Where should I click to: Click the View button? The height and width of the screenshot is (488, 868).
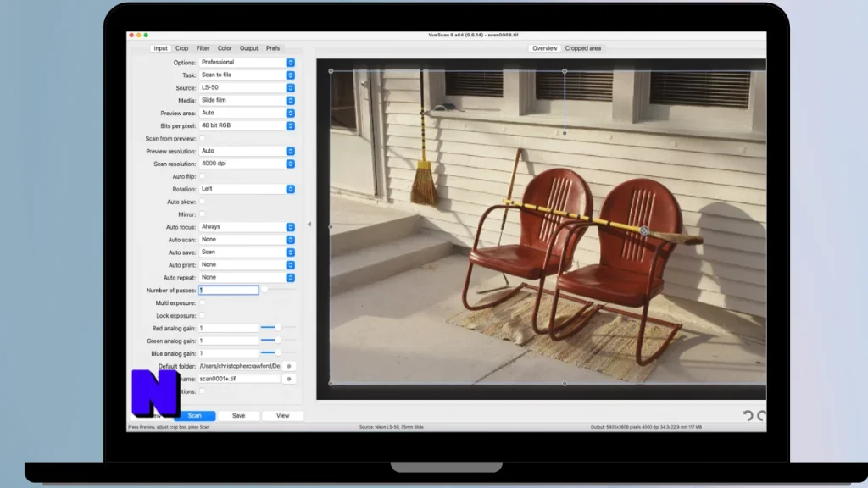tap(283, 415)
